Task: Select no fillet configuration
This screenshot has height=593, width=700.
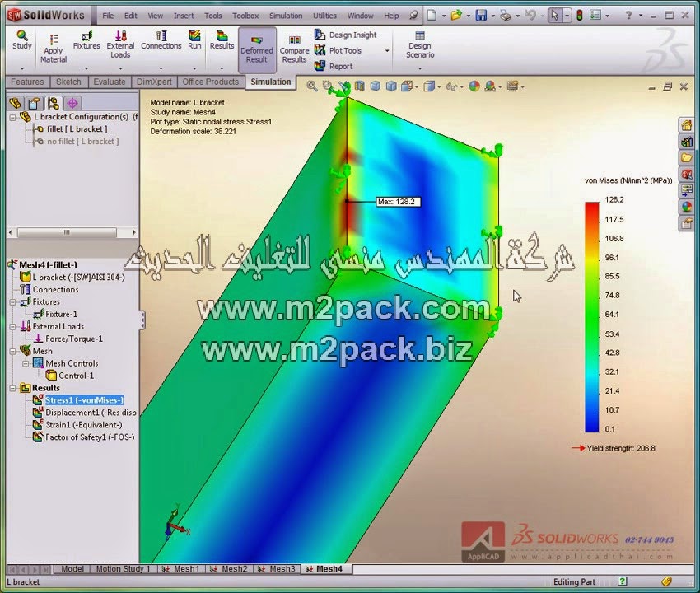Action: click(x=82, y=142)
